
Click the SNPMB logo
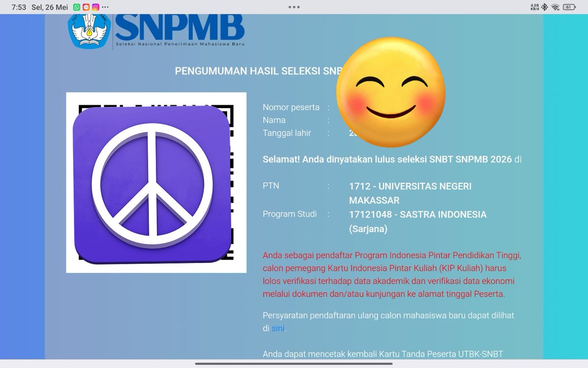[x=180, y=27]
